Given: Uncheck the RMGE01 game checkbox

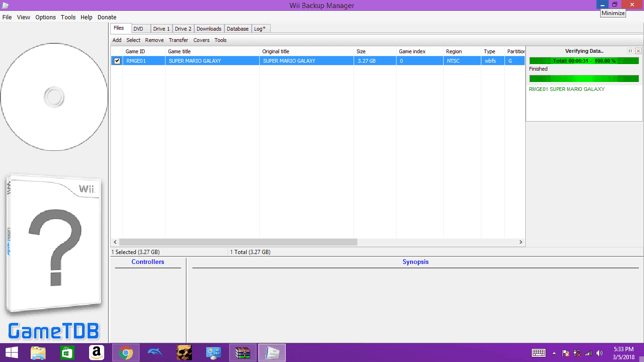Looking at the screenshot, I should point(117,61).
